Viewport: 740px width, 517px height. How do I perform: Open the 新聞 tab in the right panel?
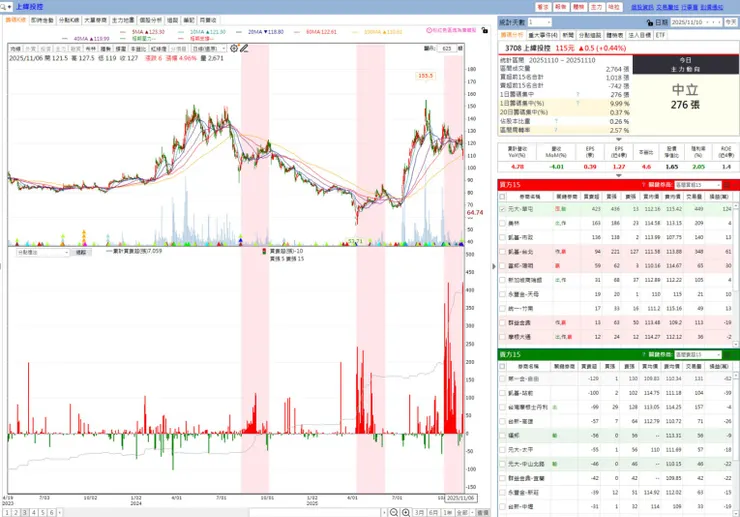tap(568, 35)
